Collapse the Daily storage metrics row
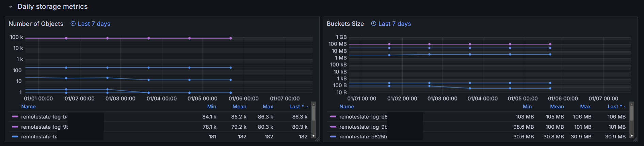This screenshot has width=644, height=146. click(11, 7)
